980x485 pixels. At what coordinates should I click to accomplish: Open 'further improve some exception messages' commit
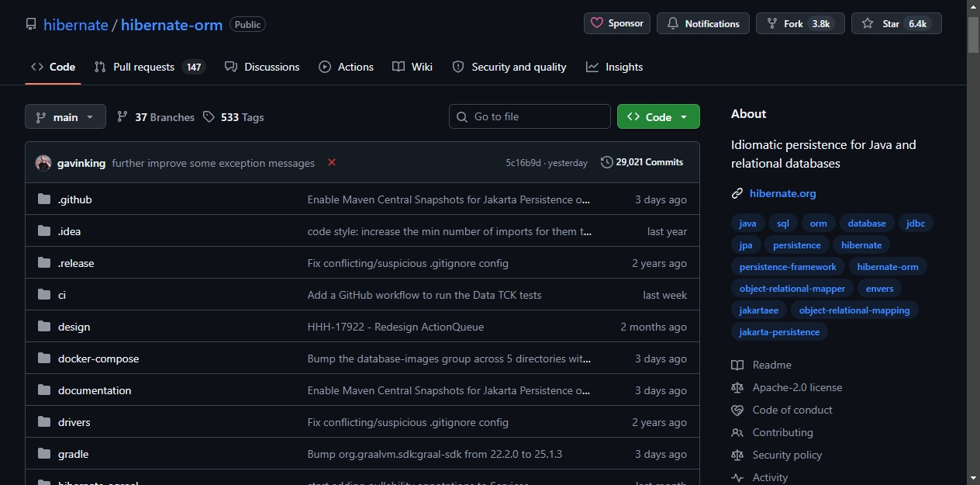coord(213,163)
